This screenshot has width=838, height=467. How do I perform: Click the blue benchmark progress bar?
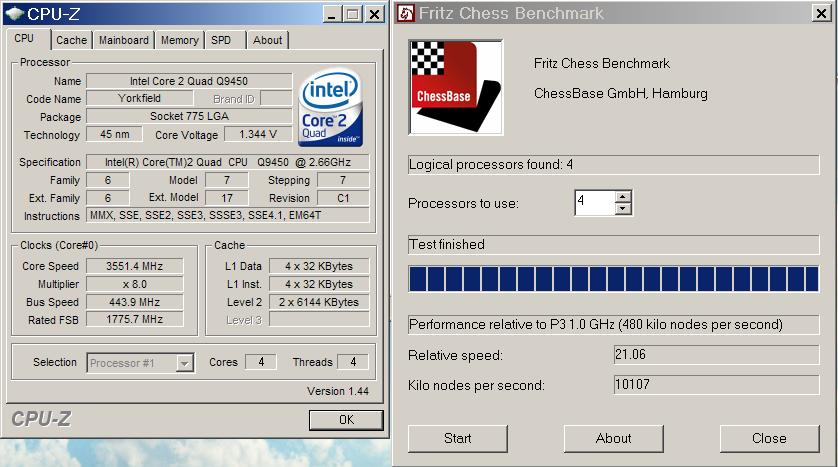(614, 279)
